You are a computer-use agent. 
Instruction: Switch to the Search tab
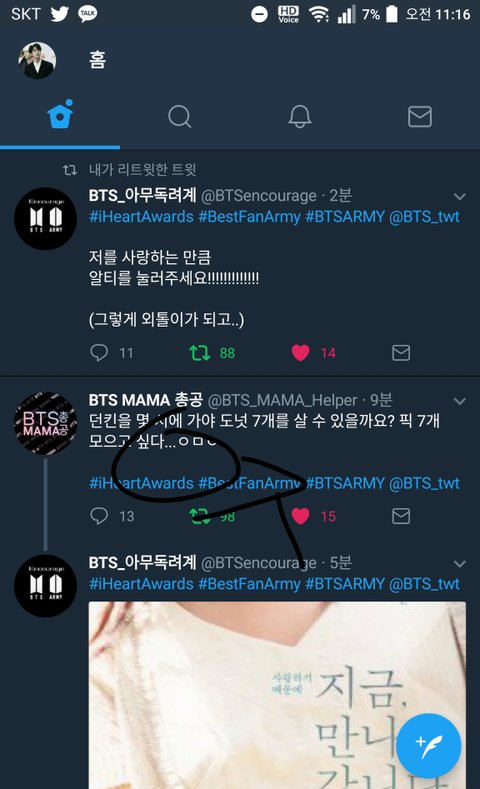click(180, 117)
